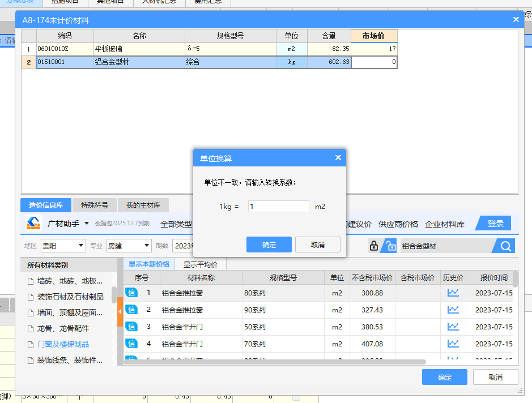The height and width of the screenshot is (403, 532).
Task: Click 含量 column header
Action: click(x=329, y=36)
